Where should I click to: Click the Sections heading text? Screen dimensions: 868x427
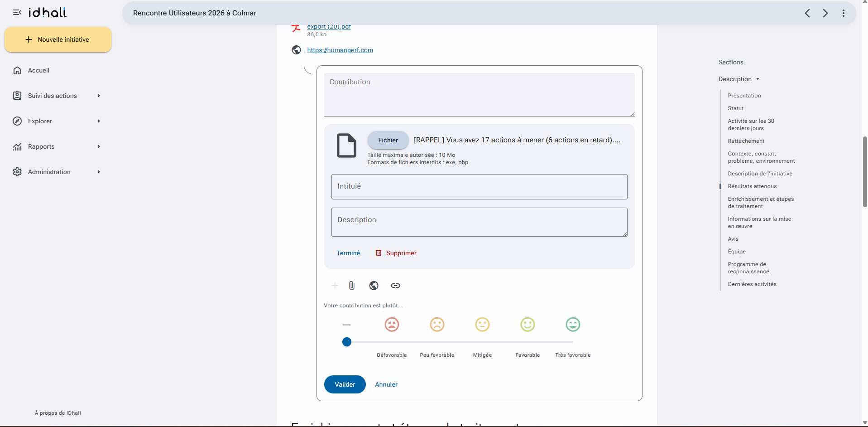[731, 62]
